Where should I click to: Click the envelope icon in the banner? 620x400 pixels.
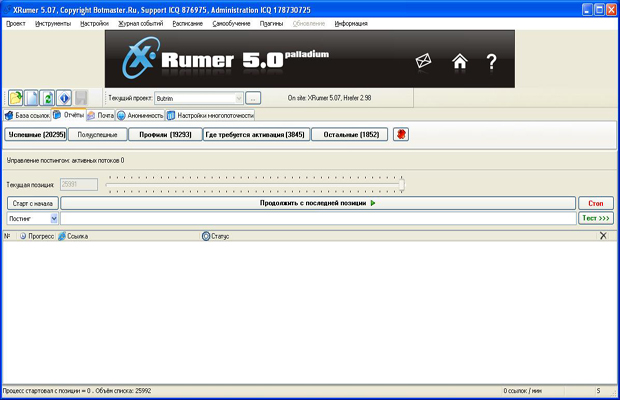423,61
